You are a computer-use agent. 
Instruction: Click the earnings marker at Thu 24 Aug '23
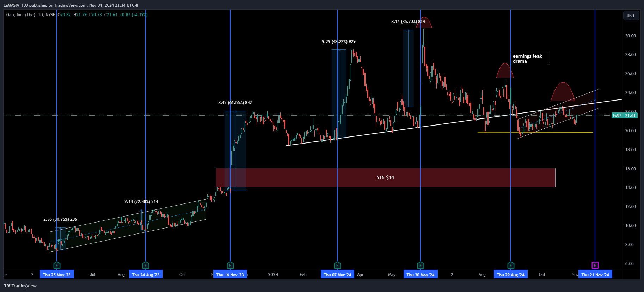pos(146,265)
